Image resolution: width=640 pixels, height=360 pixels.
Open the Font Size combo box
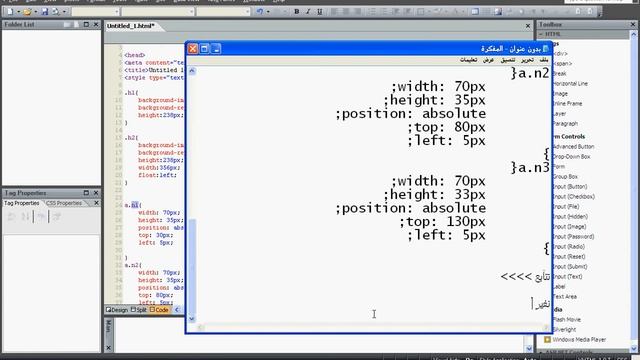(x=223, y=11)
